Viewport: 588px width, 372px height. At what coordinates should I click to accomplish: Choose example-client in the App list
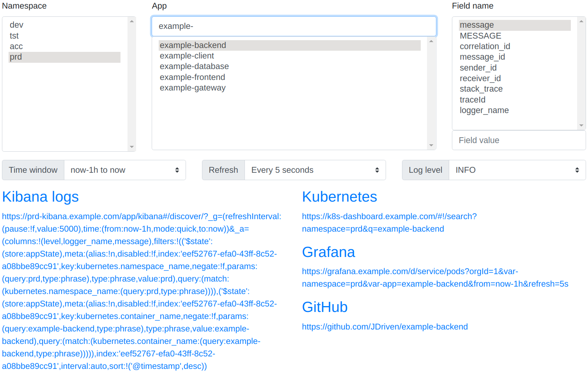point(290,56)
